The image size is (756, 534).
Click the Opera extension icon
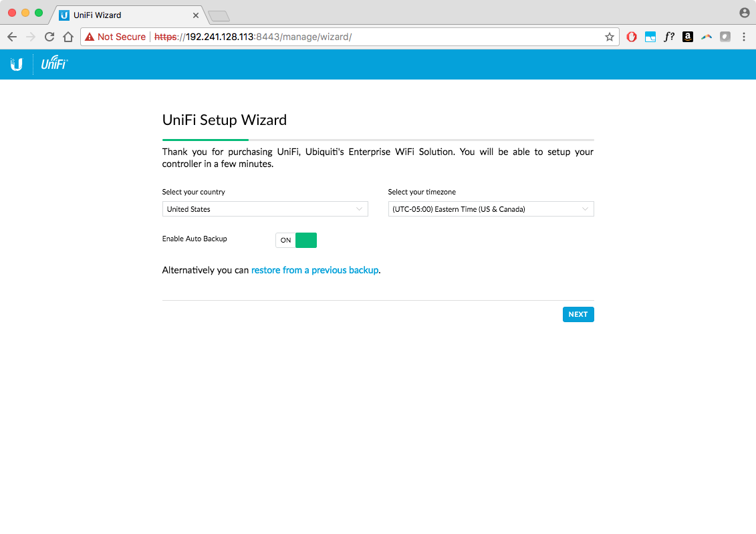[x=632, y=37]
